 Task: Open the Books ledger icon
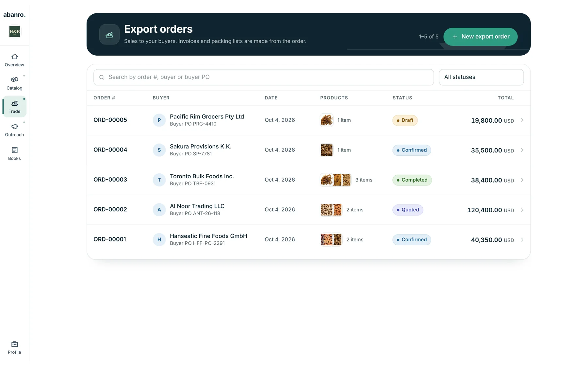pyautogui.click(x=14, y=150)
